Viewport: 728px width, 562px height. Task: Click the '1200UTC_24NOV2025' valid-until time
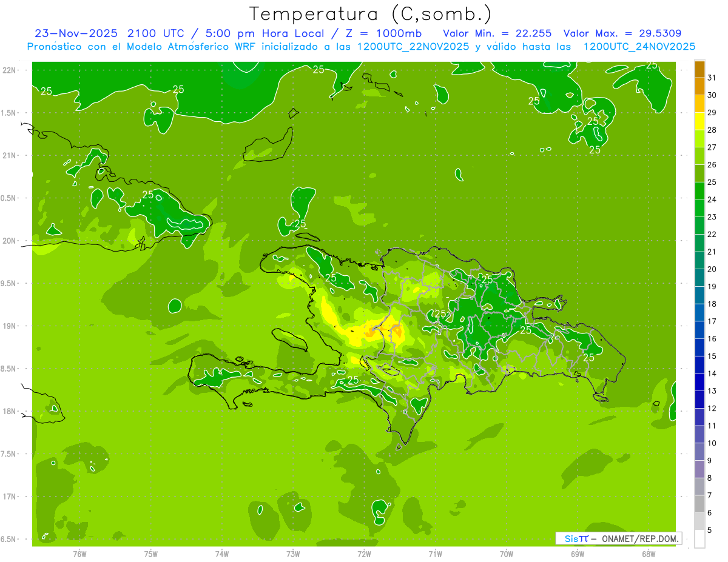pos(639,47)
